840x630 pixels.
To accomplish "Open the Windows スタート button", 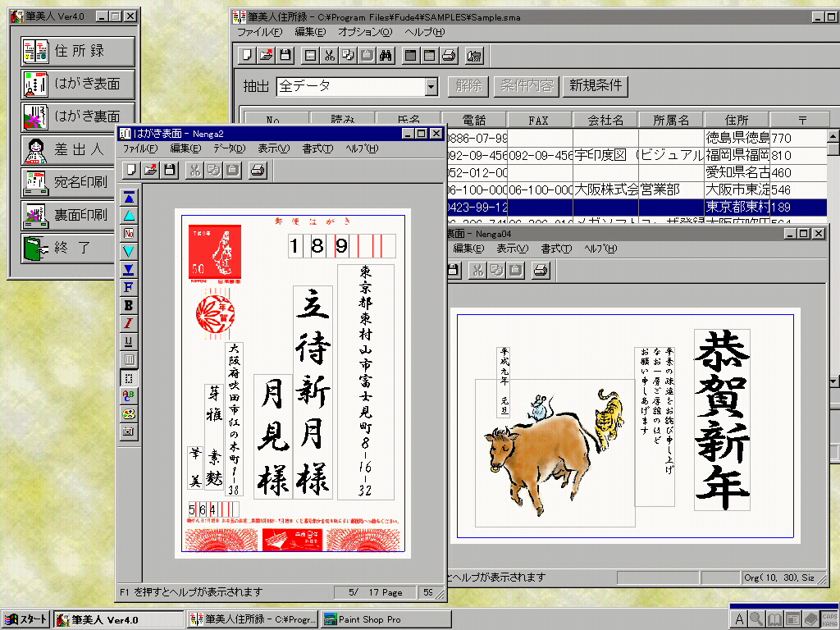I will click(x=26, y=619).
